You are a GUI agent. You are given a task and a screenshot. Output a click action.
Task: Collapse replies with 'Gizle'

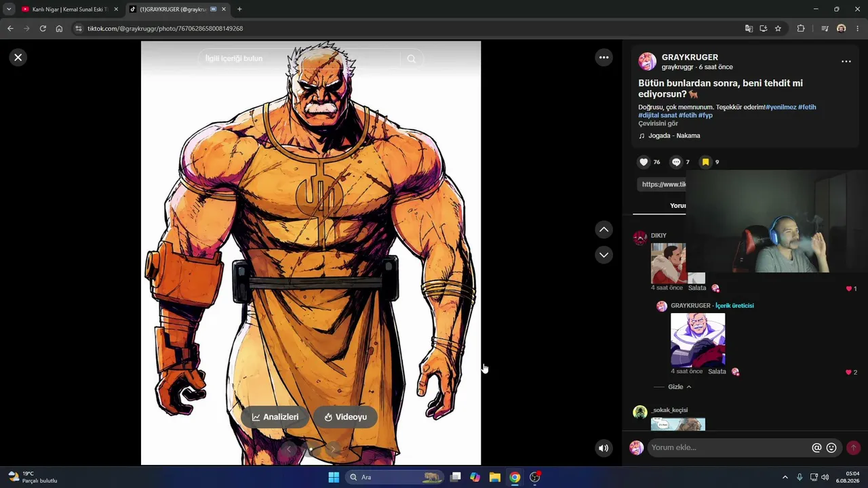click(679, 387)
